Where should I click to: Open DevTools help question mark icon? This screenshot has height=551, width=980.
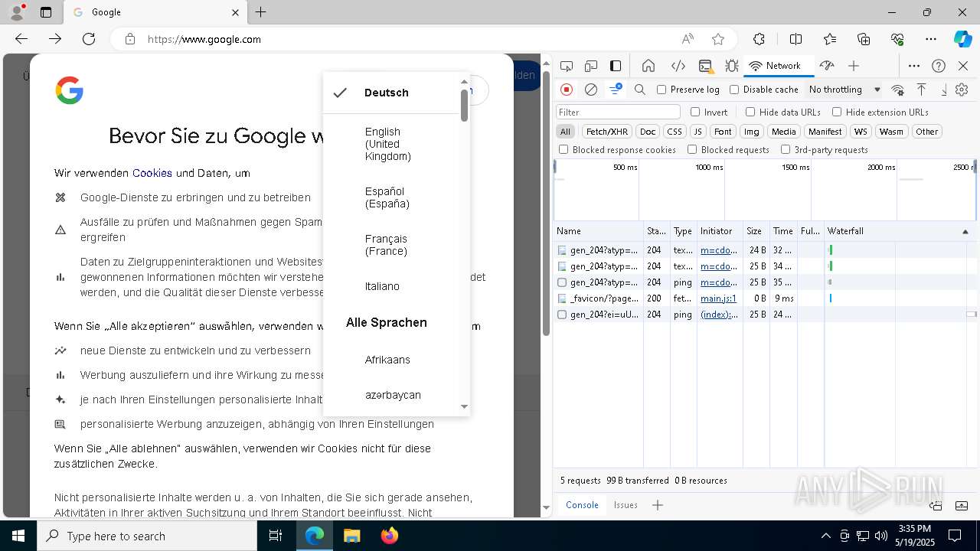[939, 66]
